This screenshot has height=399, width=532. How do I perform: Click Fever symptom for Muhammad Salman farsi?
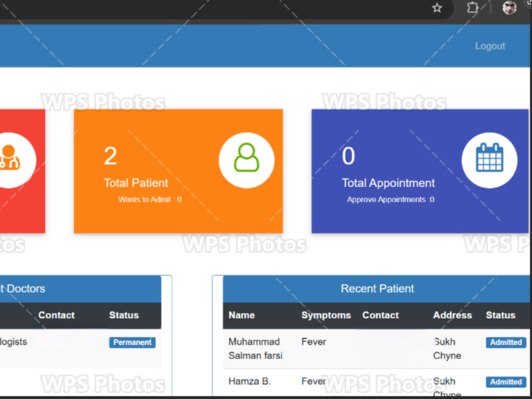click(x=313, y=342)
